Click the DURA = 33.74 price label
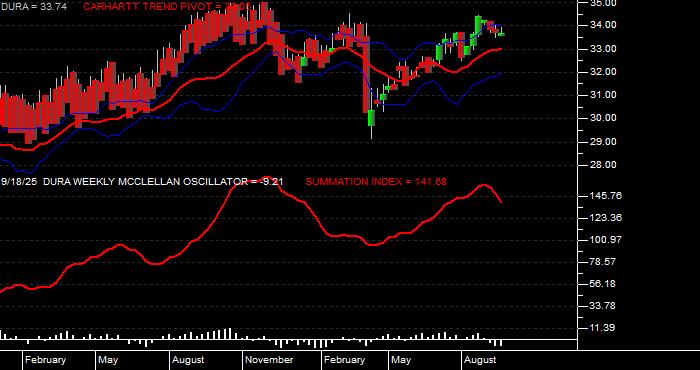The image size is (700, 370). coord(33,7)
